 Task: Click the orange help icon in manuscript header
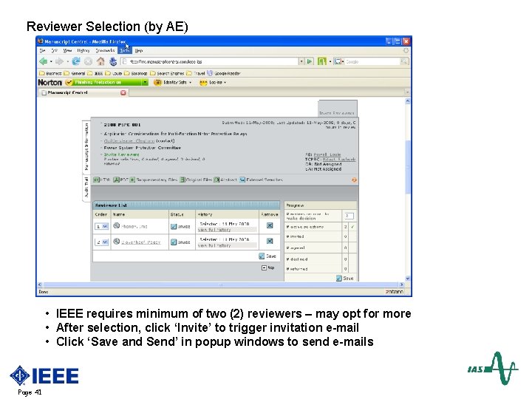(x=354, y=180)
